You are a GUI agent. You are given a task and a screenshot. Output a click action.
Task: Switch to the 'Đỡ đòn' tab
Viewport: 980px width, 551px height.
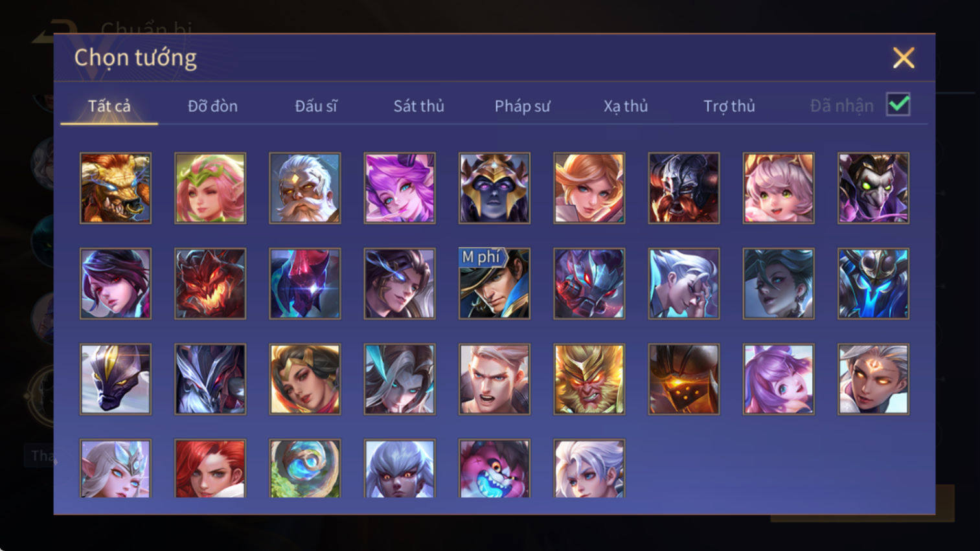click(212, 106)
